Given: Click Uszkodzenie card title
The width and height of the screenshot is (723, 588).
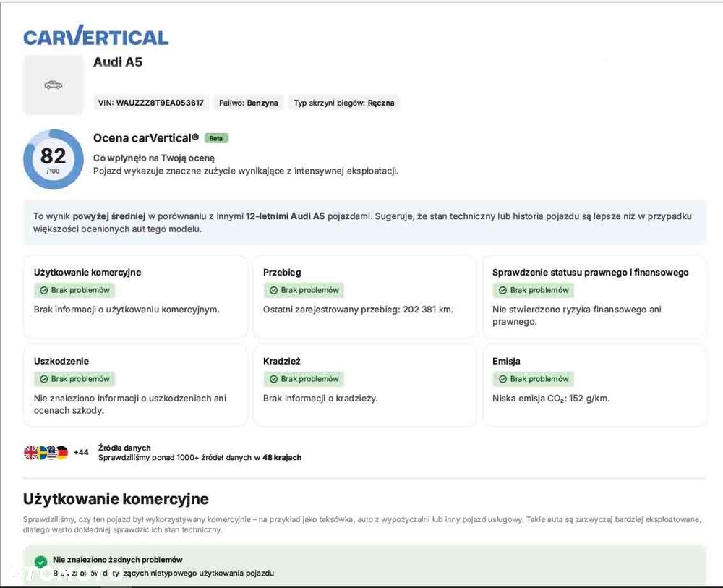Looking at the screenshot, I should pyautogui.click(x=61, y=361).
